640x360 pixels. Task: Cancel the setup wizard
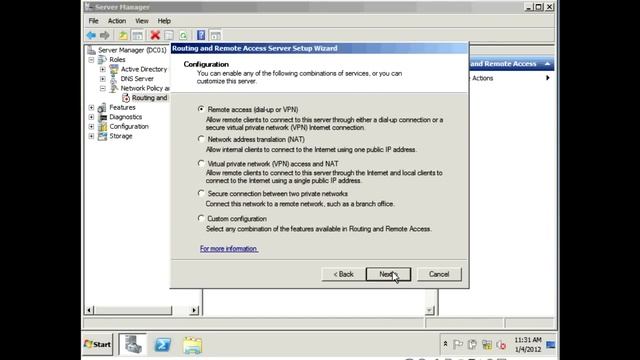(x=439, y=274)
